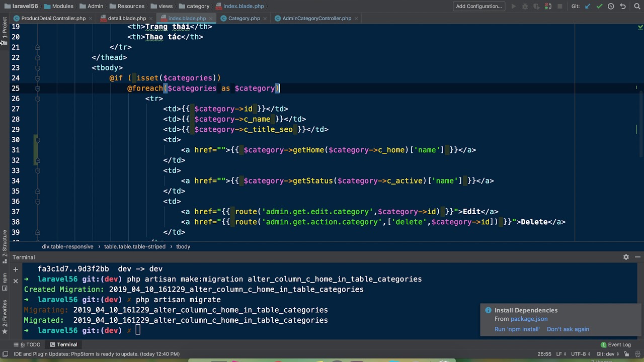Close the Category.php tab

coord(266,19)
